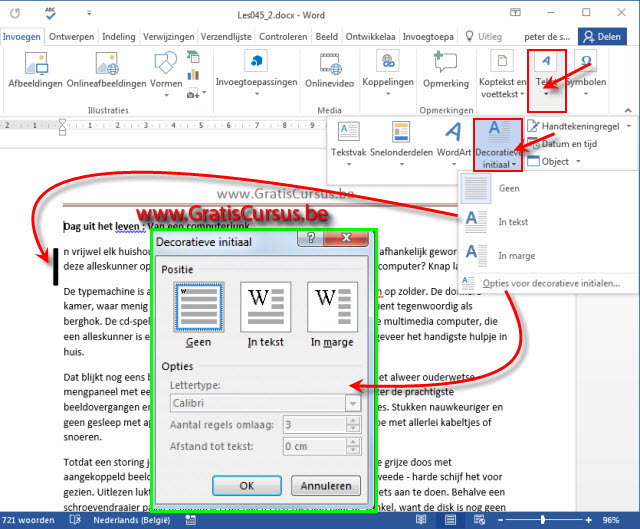Click OK in Decoratieve initiaal dialog
Image resolution: width=640 pixels, height=529 pixels.
click(x=247, y=486)
